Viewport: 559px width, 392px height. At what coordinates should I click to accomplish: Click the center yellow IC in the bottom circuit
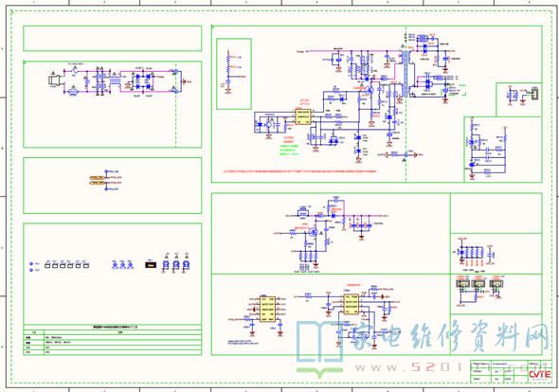coord(352,305)
